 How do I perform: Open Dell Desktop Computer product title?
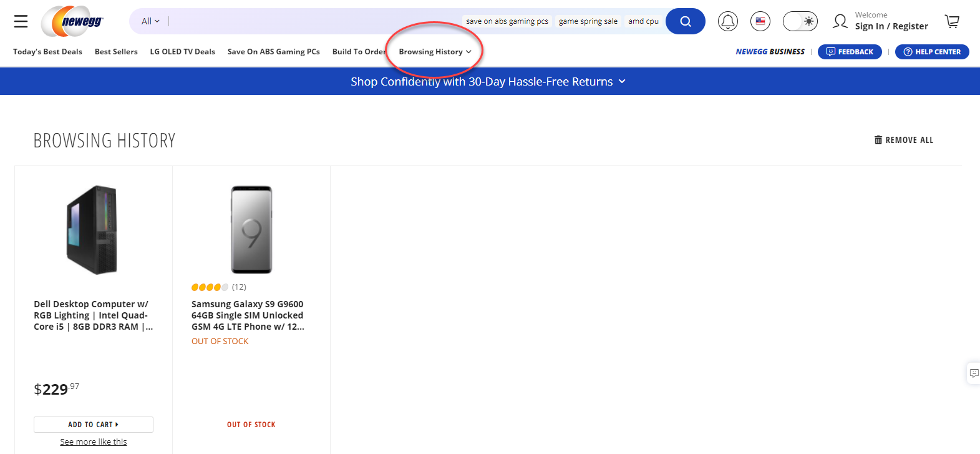coord(94,315)
